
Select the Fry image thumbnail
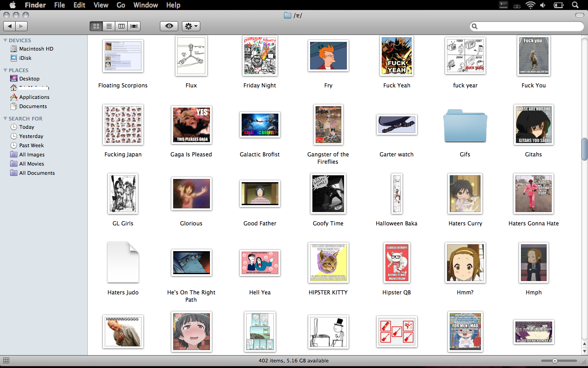328,56
